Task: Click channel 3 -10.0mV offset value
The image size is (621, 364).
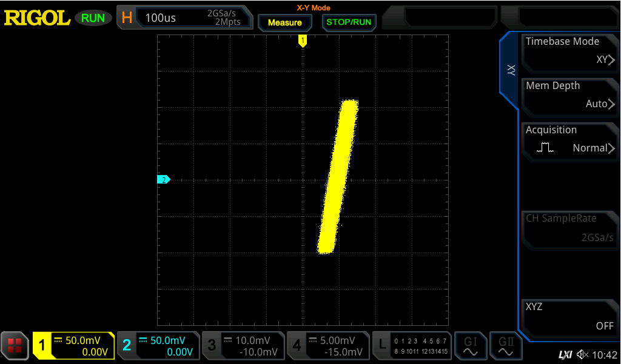Action: (260, 352)
